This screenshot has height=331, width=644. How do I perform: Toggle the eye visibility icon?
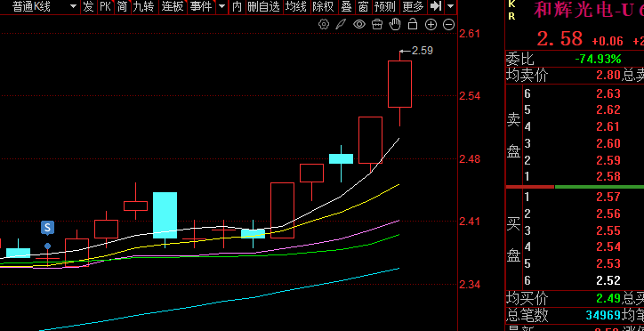coord(359,25)
